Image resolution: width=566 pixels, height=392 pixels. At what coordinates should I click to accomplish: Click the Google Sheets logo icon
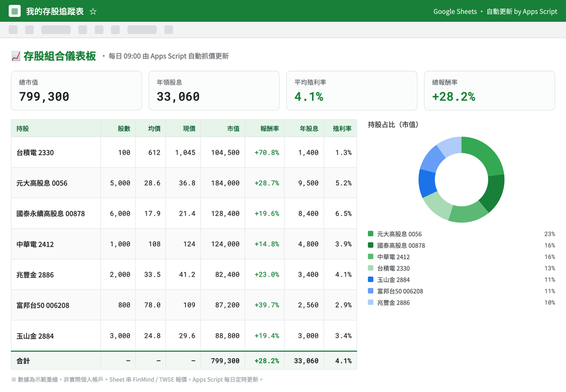pyautogui.click(x=15, y=11)
